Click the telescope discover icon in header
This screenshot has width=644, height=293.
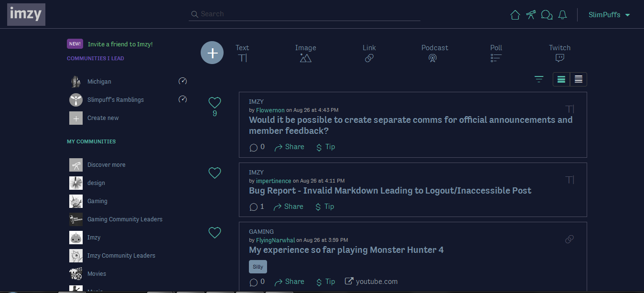(531, 15)
